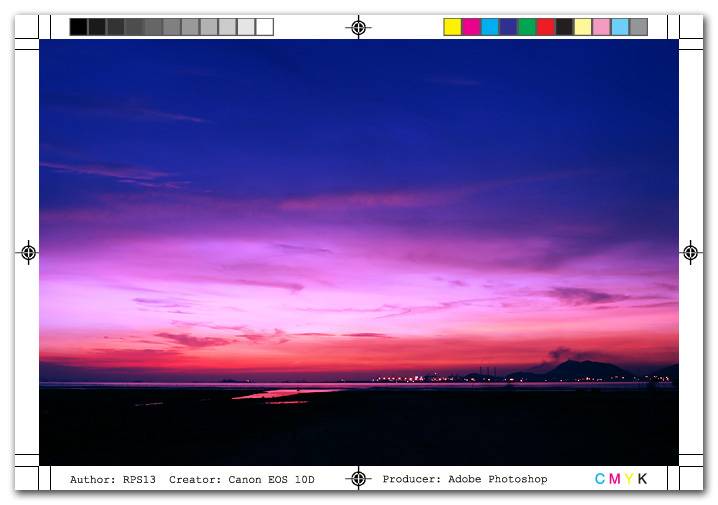Click the magenta letter M in CMYK
718x505 pixels.
pos(615,478)
